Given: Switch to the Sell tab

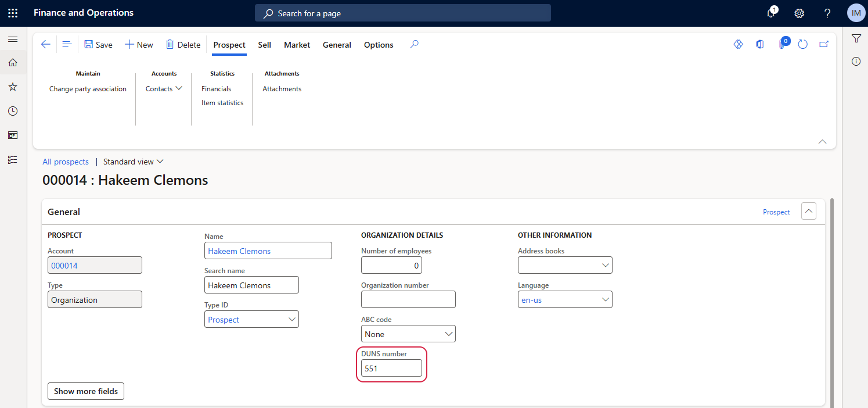Looking at the screenshot, I should [x=264, y=45].
